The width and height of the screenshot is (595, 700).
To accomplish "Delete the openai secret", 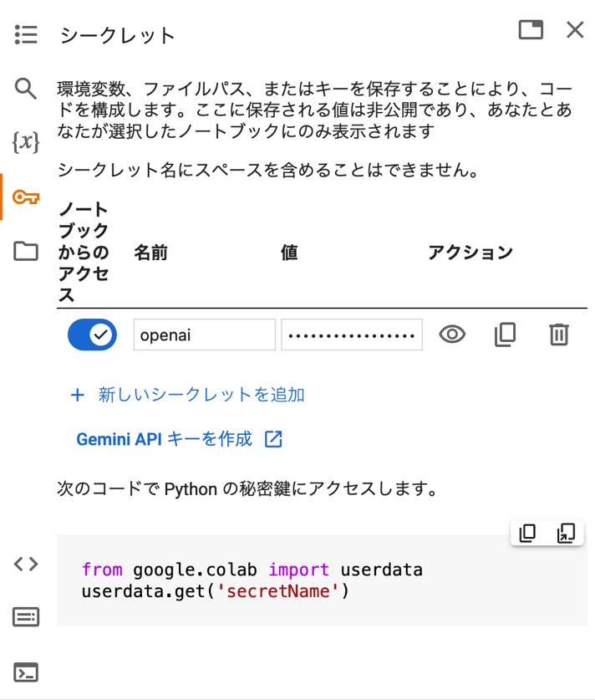I will (559, 335).
